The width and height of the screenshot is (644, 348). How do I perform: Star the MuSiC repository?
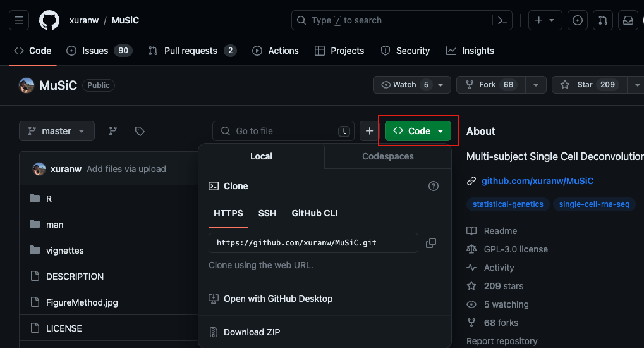(x=590, y=85)
